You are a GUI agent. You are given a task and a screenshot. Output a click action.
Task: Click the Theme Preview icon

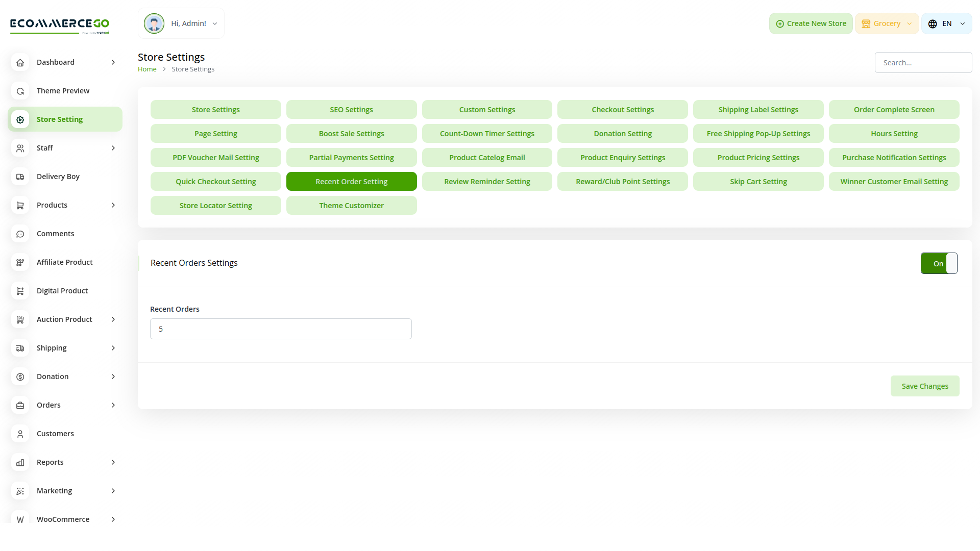click(x=20, y=91)
